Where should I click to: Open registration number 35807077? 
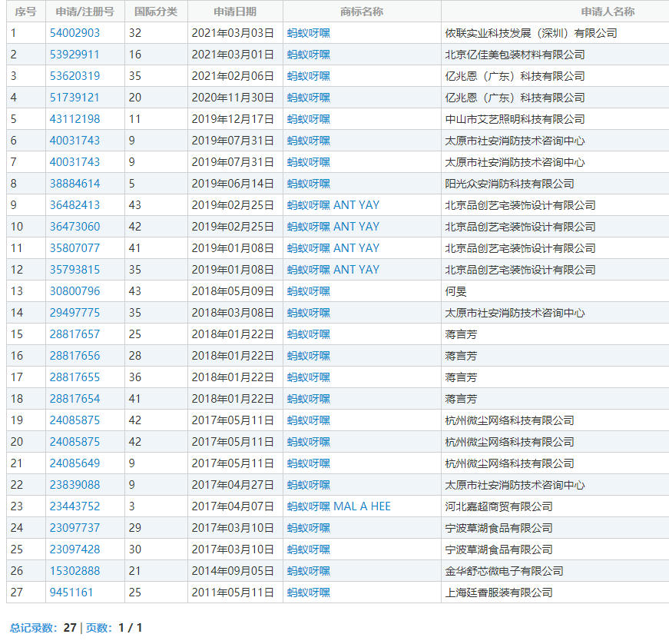tap(75, 248)
